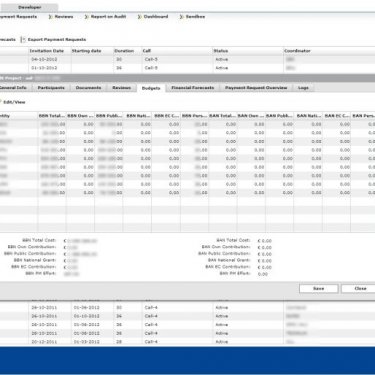Open the project dialog's Reviews tab
Viewport: 375px width, 375px height.
122,88
